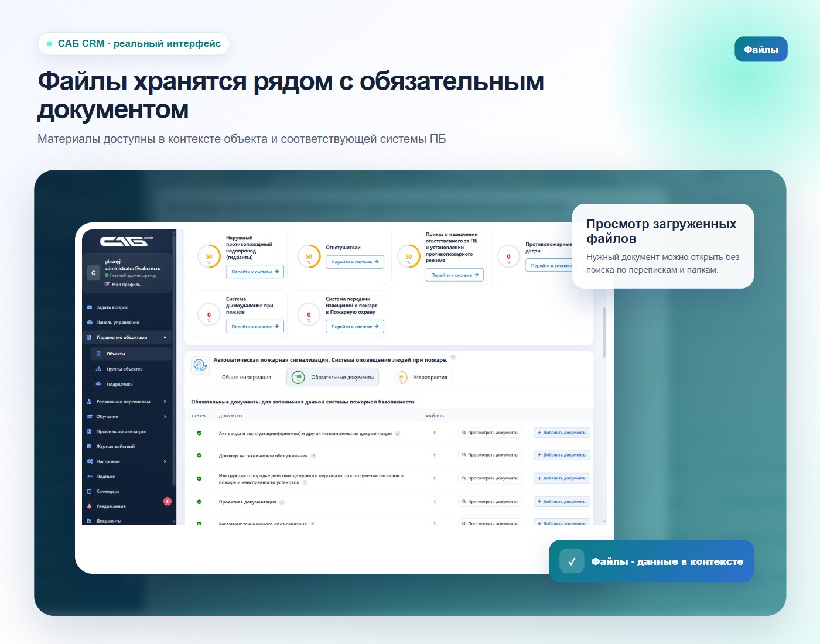The height and width of the screenshot is (644, 820).
Task: Go to system for Система передачи извещений
Action: [355, 327]
